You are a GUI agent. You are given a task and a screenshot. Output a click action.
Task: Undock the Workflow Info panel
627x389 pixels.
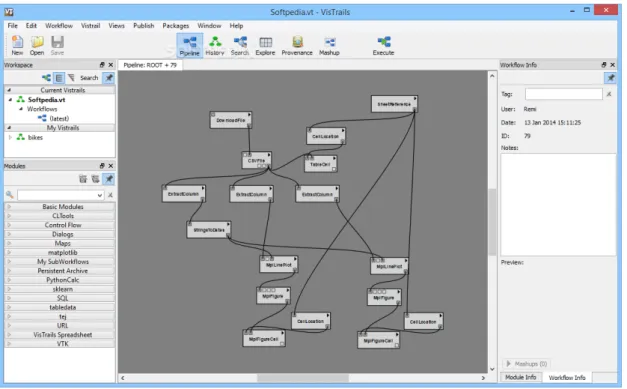[604, 65]
